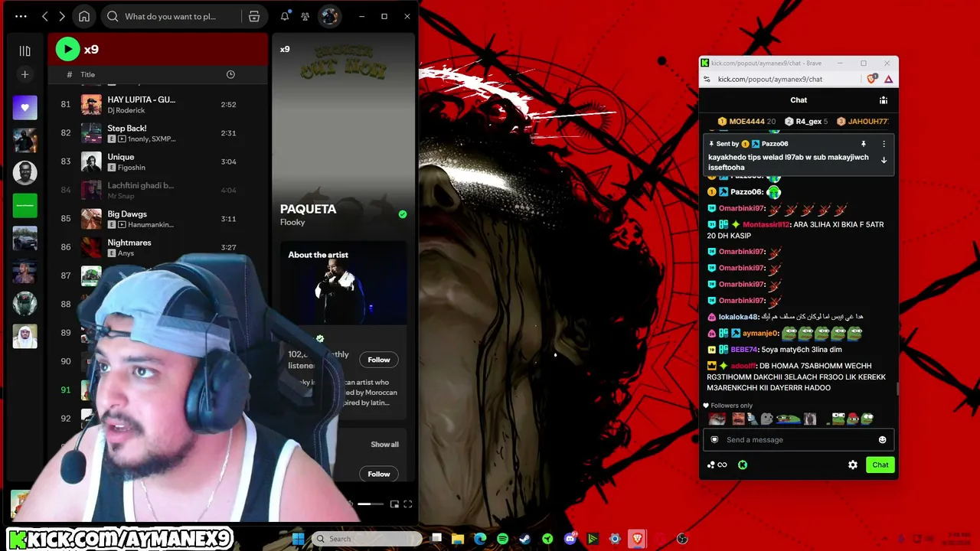Screen dimensions: 980x551
Task: Open Liked Songs in Spotify sidebar
Action: coord(24,108)
